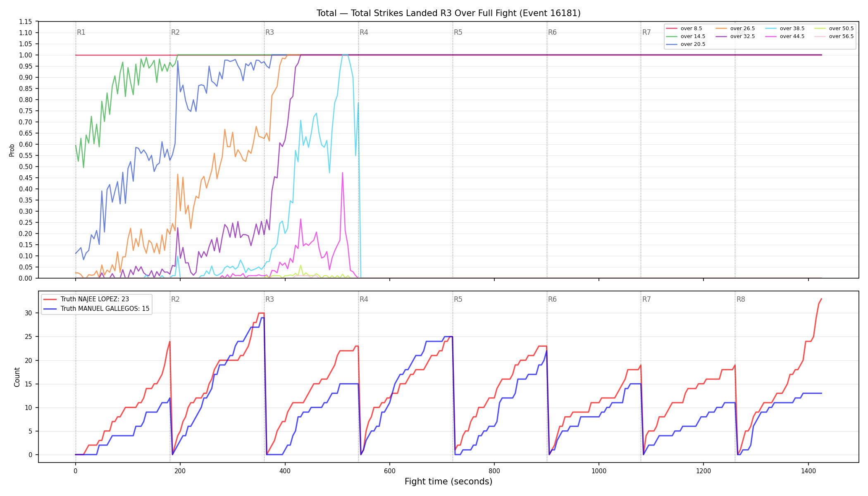This screenshot has width=868, height=496.
Task: Click the 800 tick on time axis
Action: [x=494, y=470]
